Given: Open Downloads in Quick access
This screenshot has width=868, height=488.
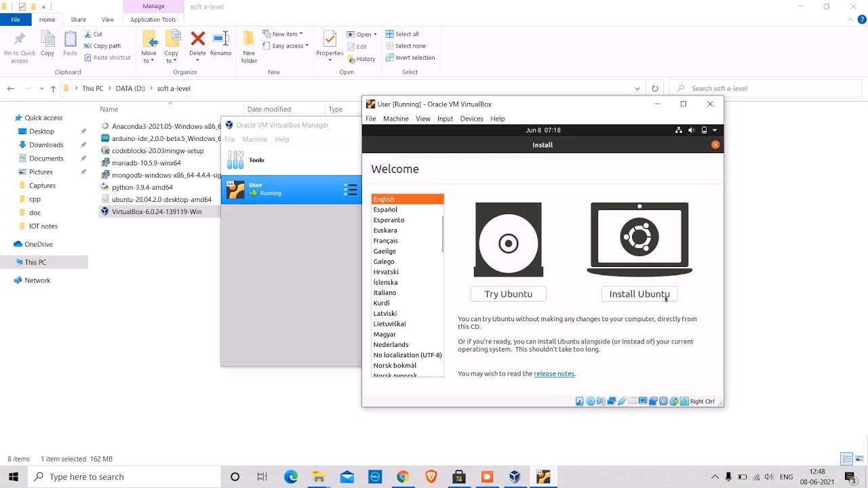Looking at the screenshot, I should point(46,144).
